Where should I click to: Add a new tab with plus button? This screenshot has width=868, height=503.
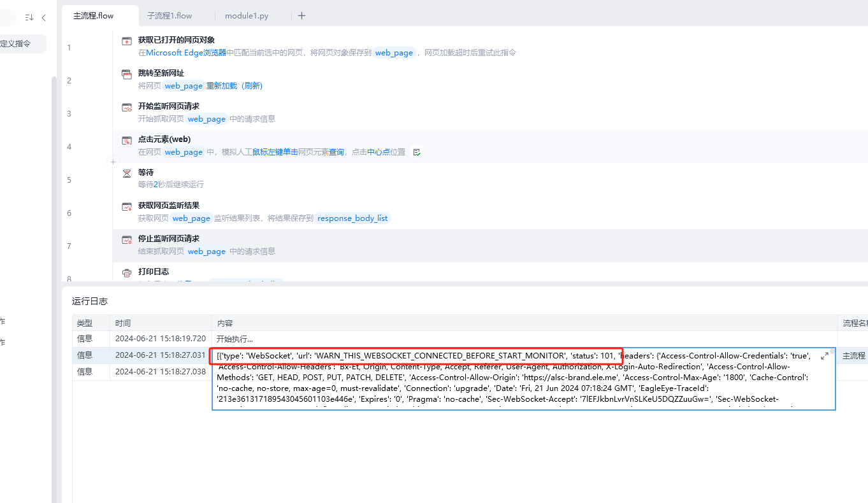301,16
